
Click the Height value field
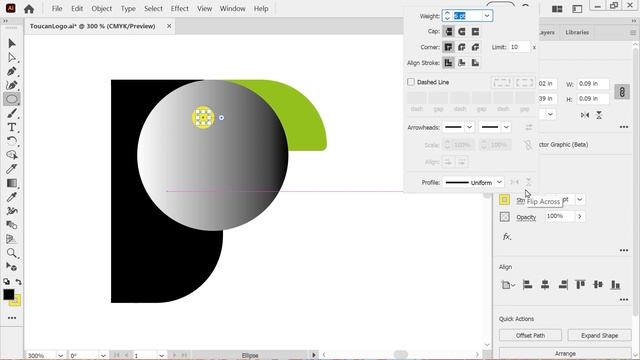(x=592, y=99)
